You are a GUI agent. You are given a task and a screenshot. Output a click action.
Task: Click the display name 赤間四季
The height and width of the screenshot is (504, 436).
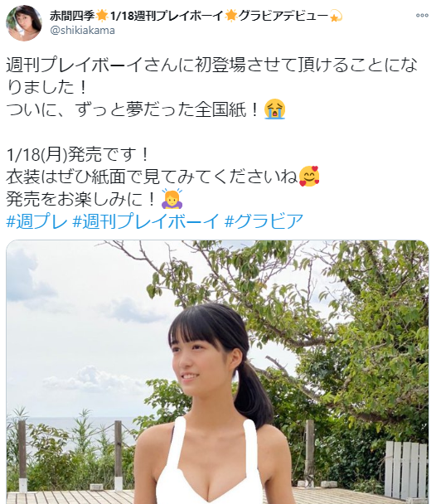72,16
